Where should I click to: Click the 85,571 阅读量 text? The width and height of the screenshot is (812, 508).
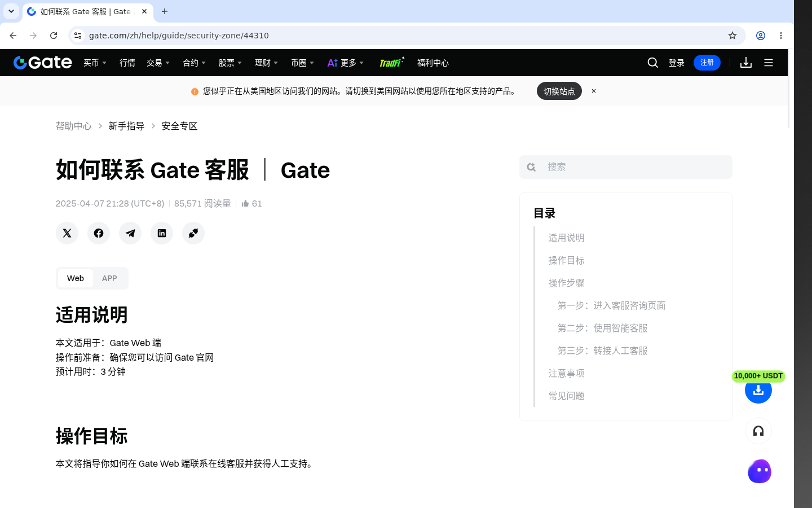click(x=202, y=203)
